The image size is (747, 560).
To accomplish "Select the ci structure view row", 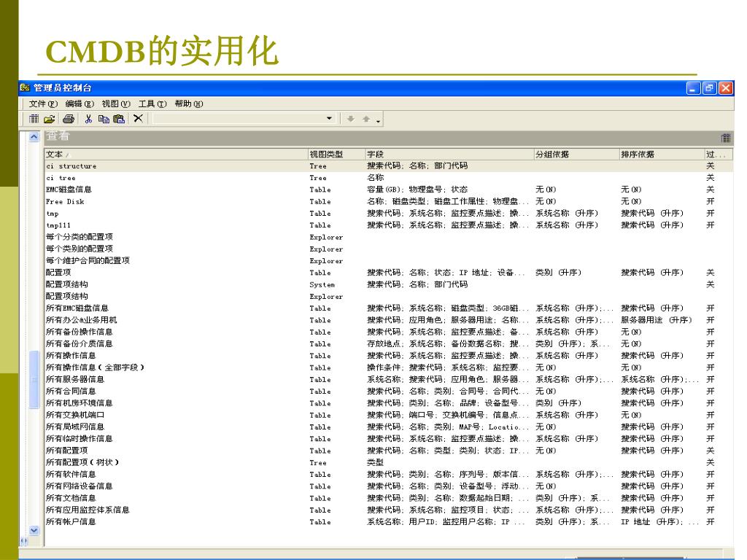I will 71,166.
